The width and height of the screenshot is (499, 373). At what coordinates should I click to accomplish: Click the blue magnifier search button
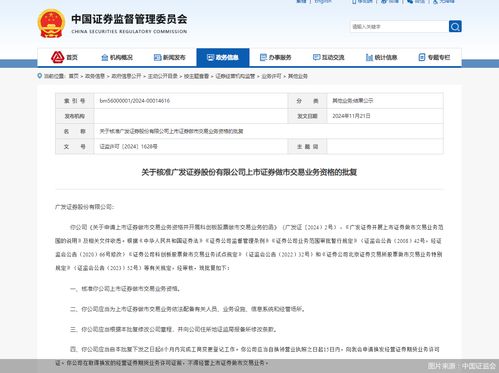pyautogui.click(x=455, y=26)
